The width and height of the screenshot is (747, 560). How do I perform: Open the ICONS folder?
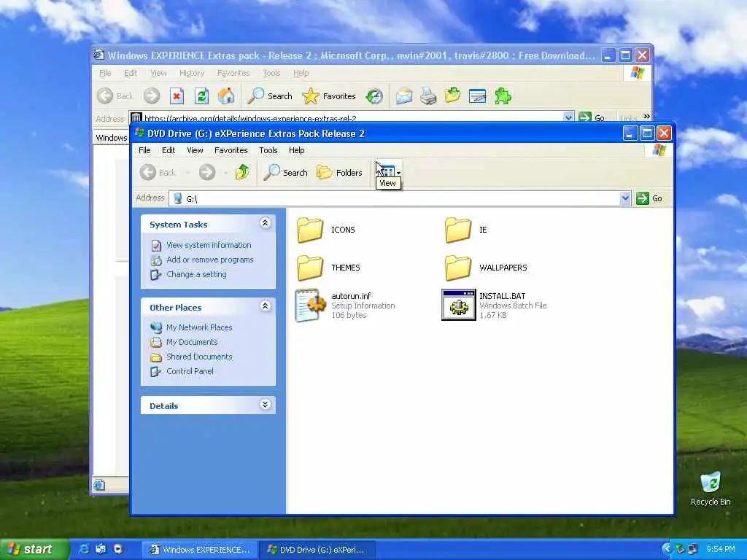(310, 230)
